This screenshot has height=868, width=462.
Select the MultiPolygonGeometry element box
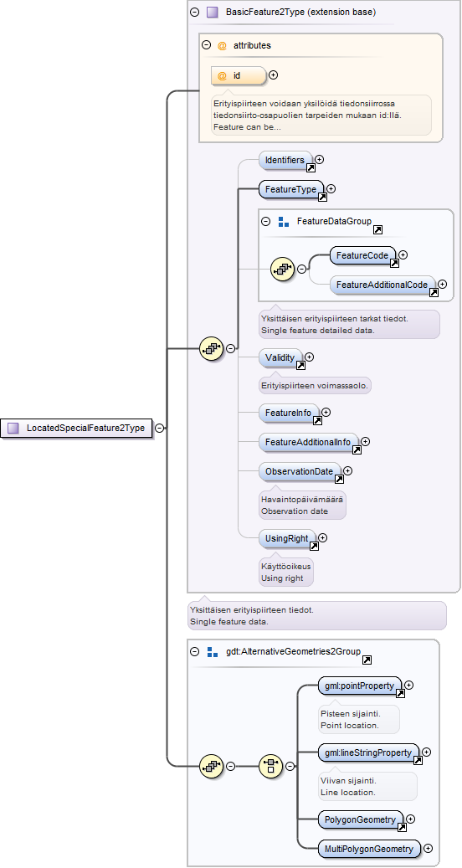pos(369,848)
